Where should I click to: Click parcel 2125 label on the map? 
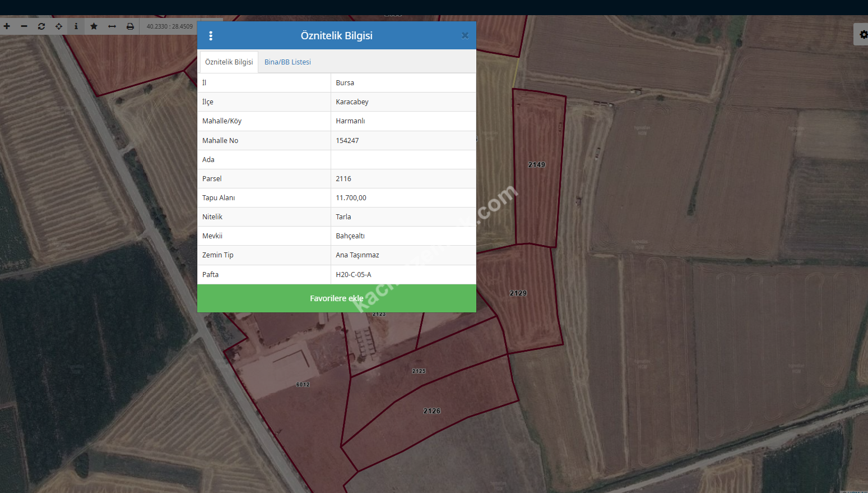click(x=419, y=371)
